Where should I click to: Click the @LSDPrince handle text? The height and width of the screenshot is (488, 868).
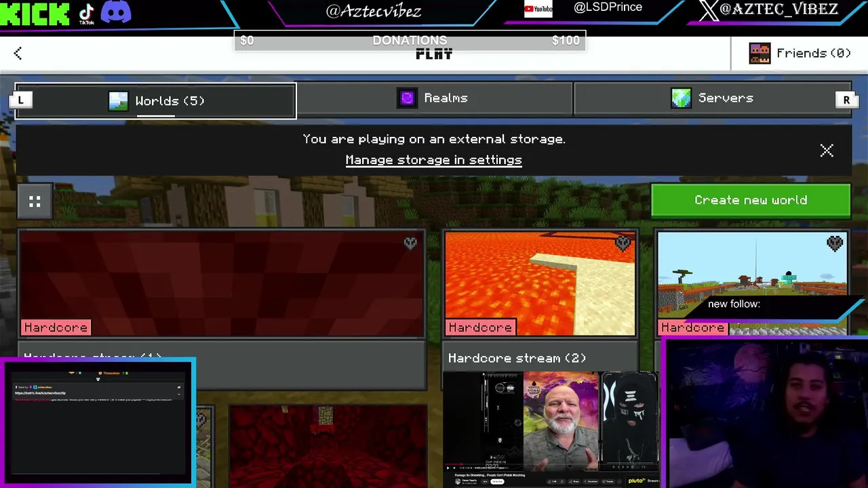coord(608,7)
